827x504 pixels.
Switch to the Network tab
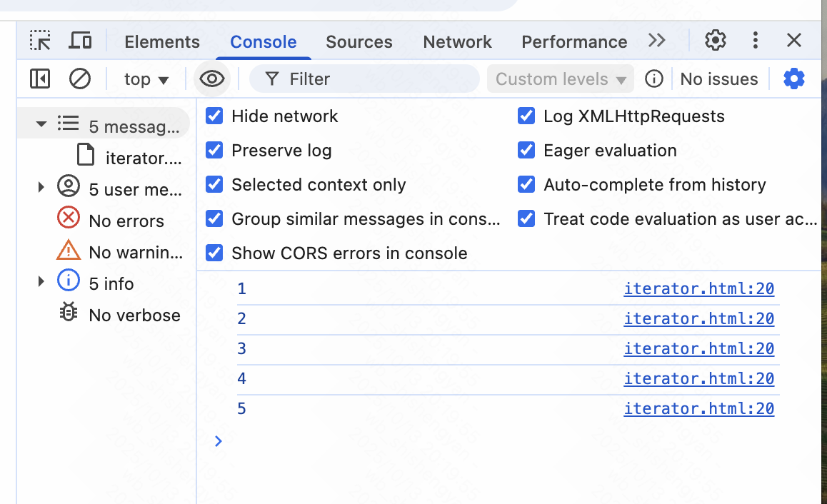pyautogui.click(x=457, y=42)
